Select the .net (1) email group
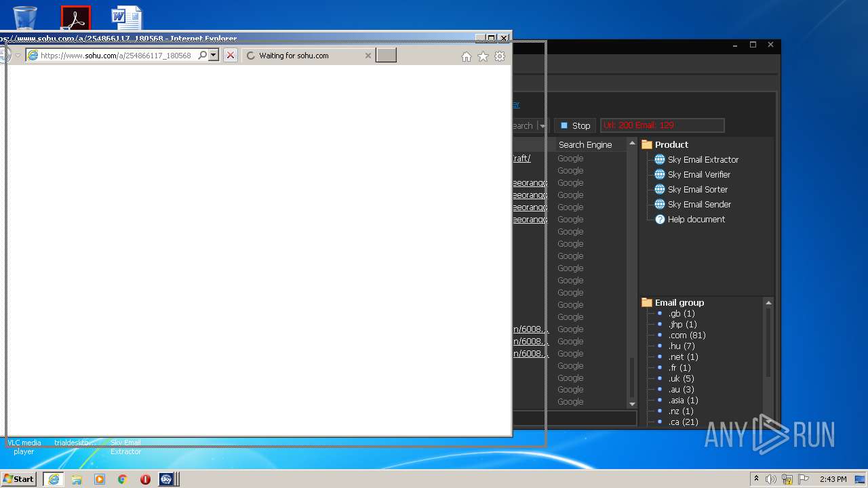 pos(683,357)
